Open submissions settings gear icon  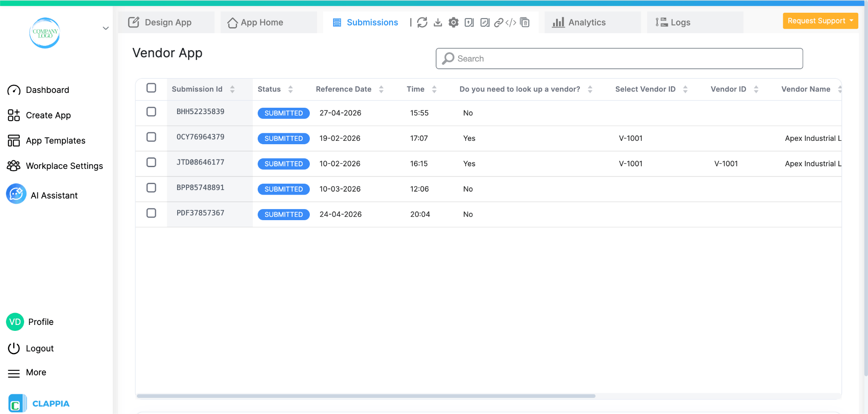[x=453, y=22]
